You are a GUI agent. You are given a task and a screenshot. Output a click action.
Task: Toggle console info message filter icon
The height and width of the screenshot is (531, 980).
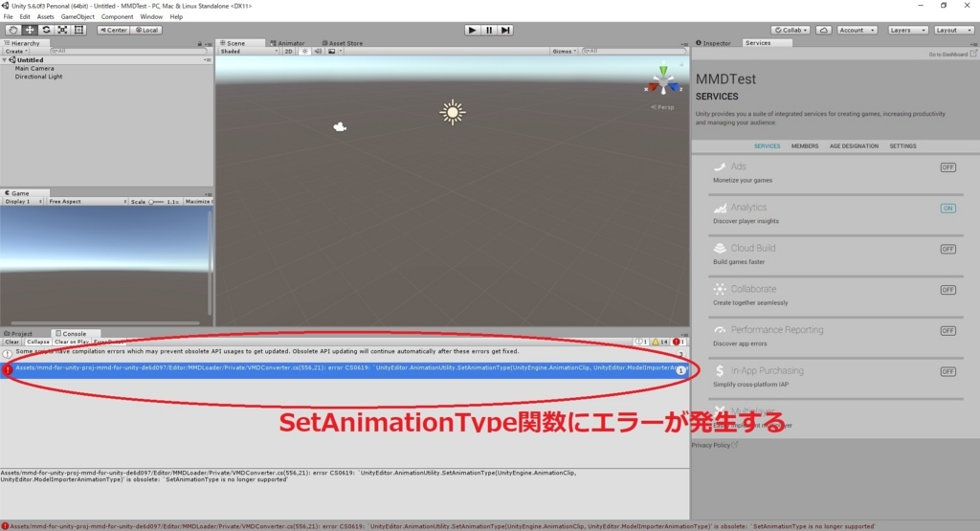[640, 342]
